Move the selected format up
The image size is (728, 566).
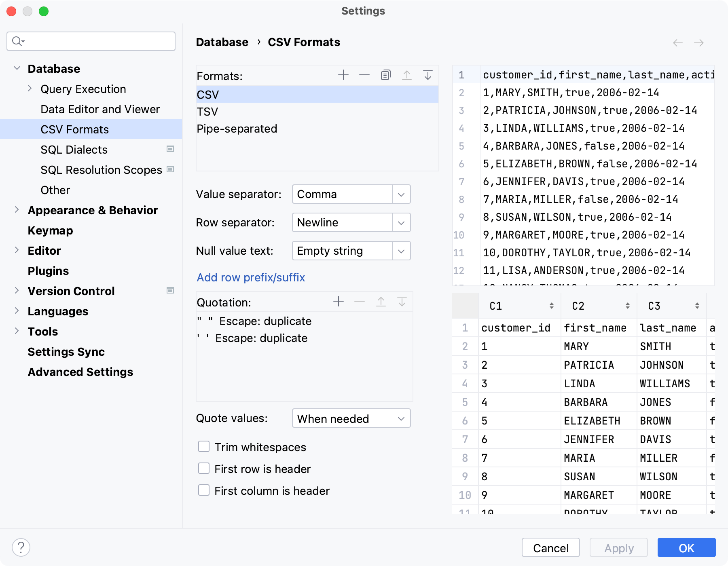tap(406, 75)
